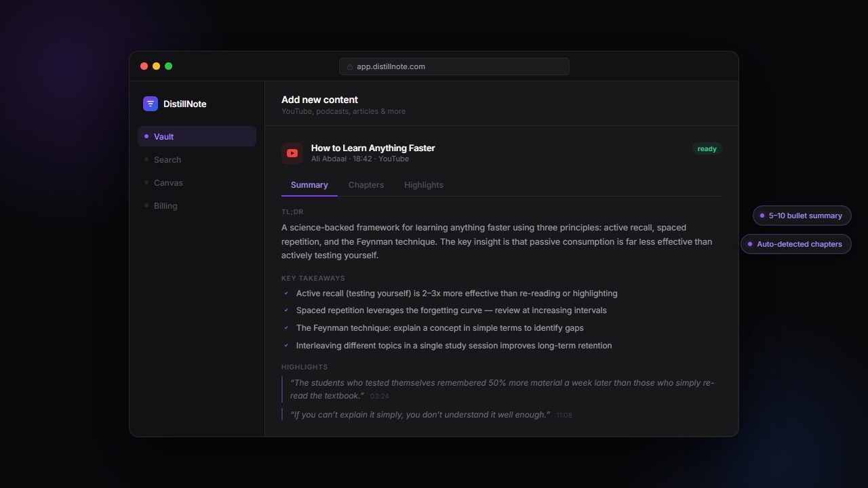Click the checkmark beside Active recall takeaway
The image size is (868, 488).
[x=286, y=293]
